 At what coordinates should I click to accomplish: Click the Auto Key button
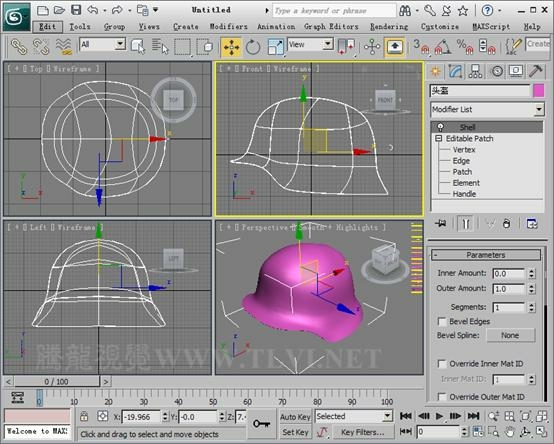[x=295, y=417]
